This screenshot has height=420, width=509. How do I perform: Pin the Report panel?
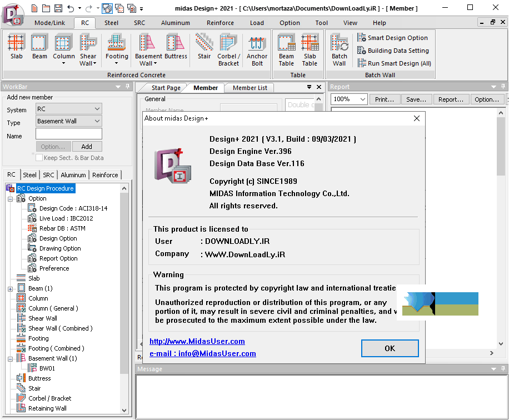pyautogui.click(x=503, y=86)
